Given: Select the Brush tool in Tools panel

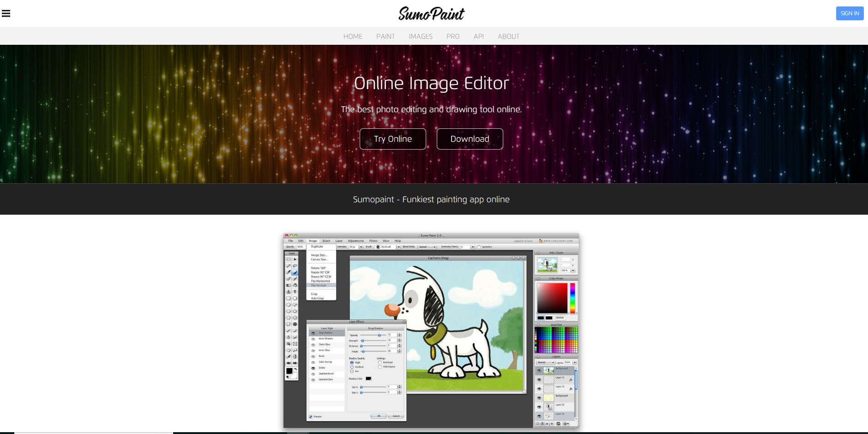Looking at the screenshot, I should pyautogui.click(x=295, y=272).
